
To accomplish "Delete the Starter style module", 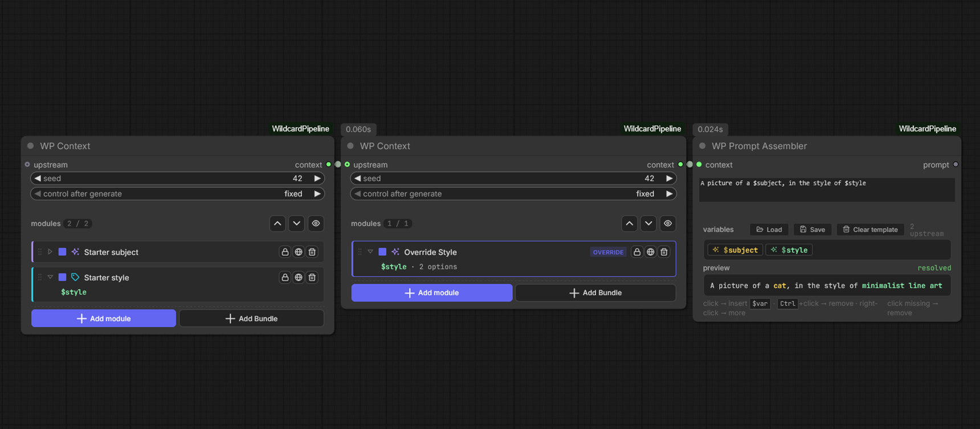I will (312, 277).
